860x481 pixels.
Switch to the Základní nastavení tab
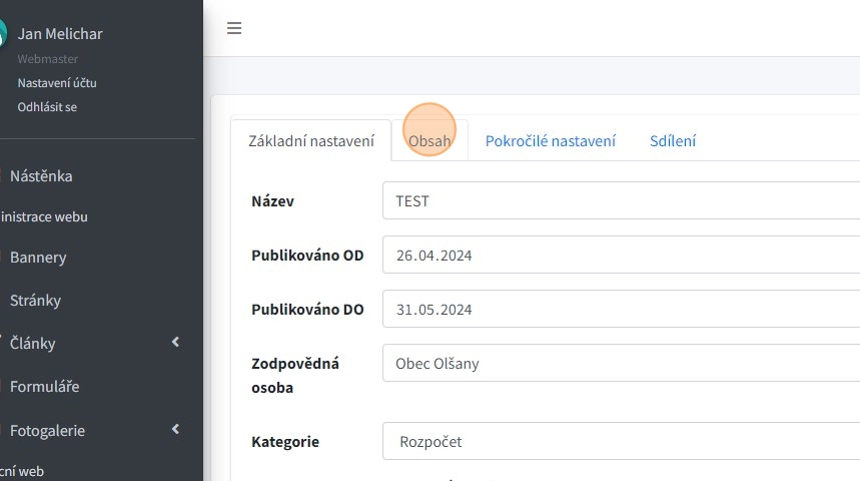pos(311,141)
